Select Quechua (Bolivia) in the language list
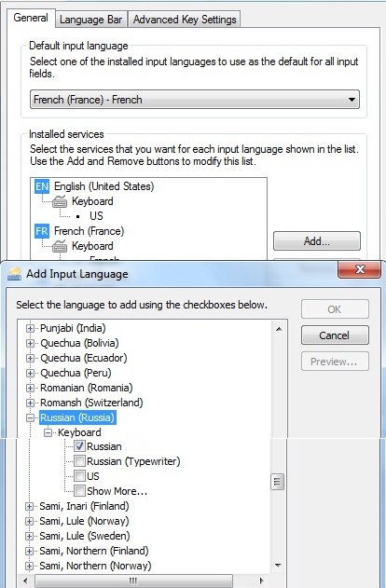This screenshot has height=588, width=386. (x=79, y=343)
